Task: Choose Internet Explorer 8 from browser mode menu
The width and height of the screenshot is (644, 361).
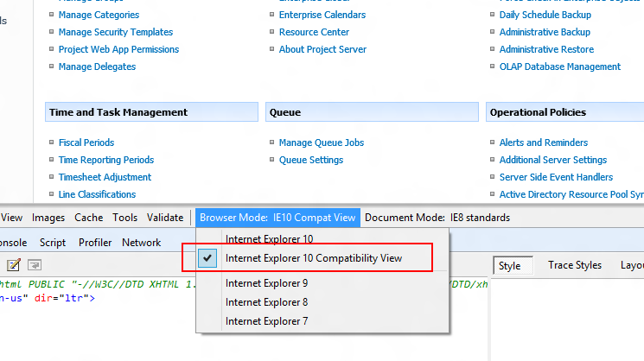Action: tap(266, 302)
